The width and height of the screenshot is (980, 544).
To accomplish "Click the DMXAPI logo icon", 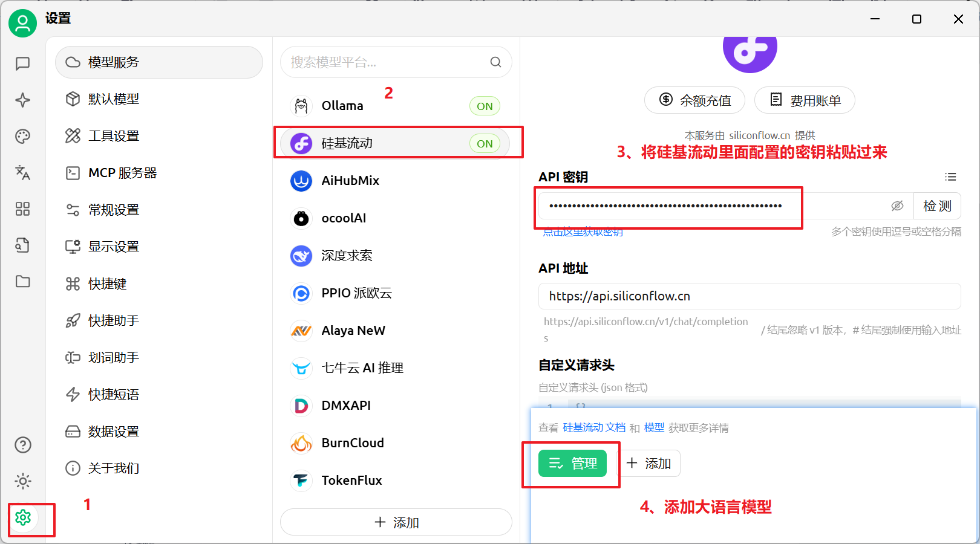I will coord(301,406).
